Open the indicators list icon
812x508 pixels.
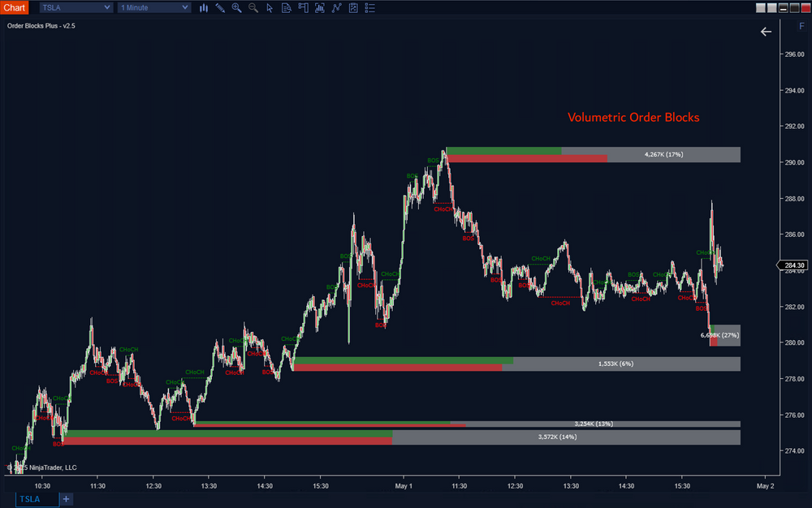[369, 7]
